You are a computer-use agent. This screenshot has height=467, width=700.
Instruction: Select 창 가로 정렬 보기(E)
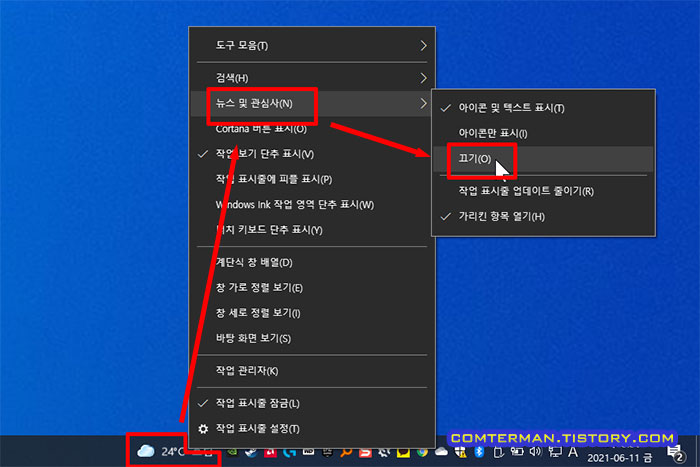tap(312, 288)
